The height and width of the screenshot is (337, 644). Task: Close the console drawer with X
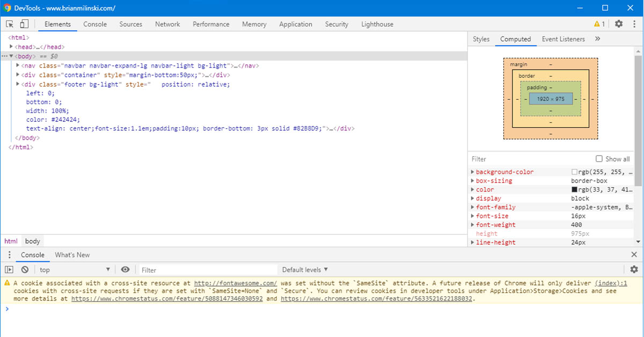pyautogui.click(x=634, y=255)
